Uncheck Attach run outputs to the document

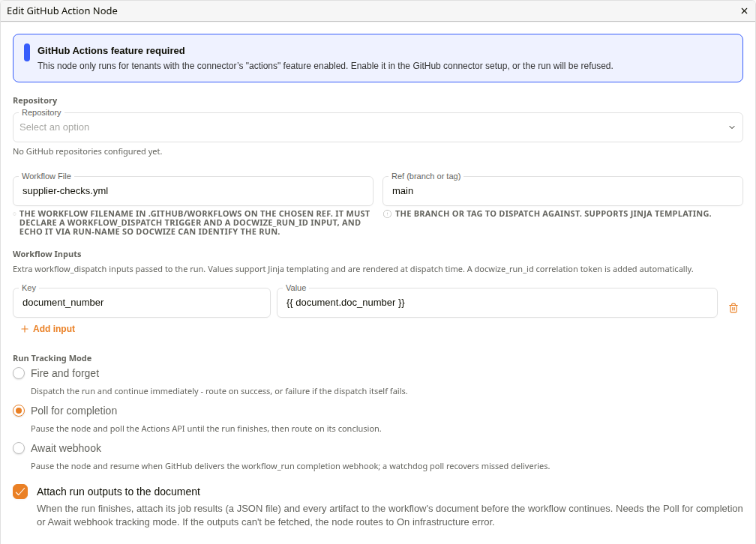(x=20, y=492)
